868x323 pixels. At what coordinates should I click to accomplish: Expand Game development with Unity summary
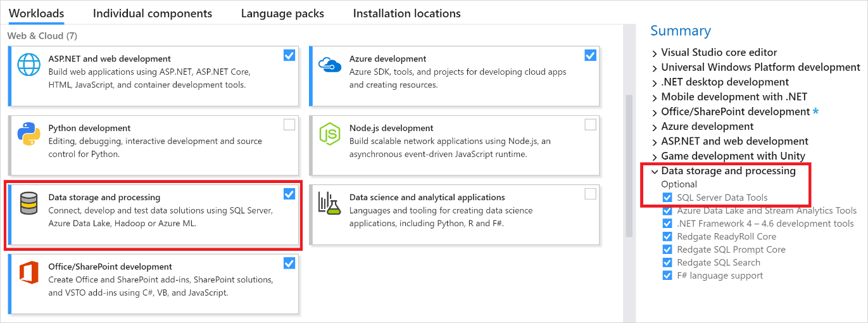click(x=655, y=156)
